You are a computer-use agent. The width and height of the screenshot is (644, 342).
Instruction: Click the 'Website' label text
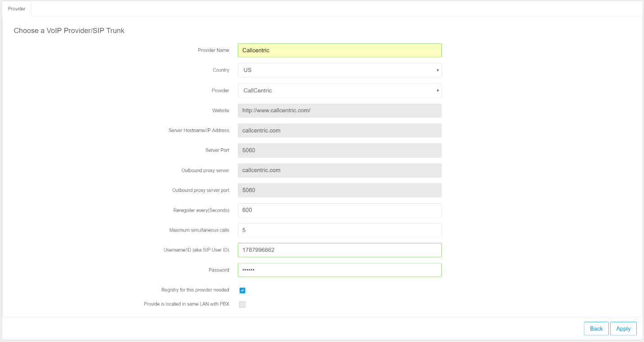pyautogui.click(x=221, y=110)
